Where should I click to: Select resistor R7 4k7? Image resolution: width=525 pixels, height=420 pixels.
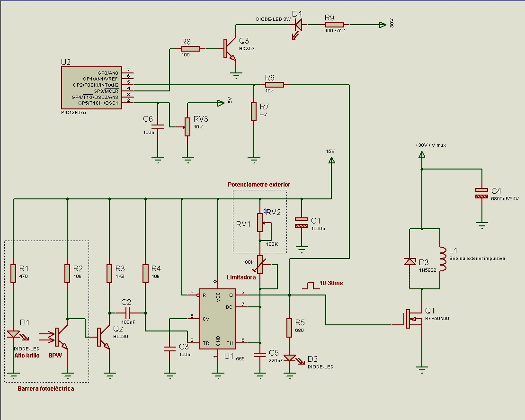254,112
